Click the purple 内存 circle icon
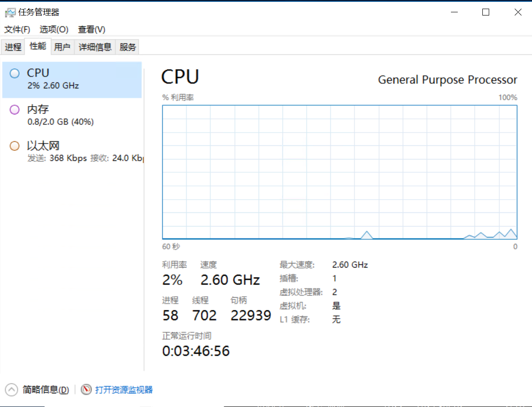The image size is (532, 407). pyautogui.click(x=15, y=110)
